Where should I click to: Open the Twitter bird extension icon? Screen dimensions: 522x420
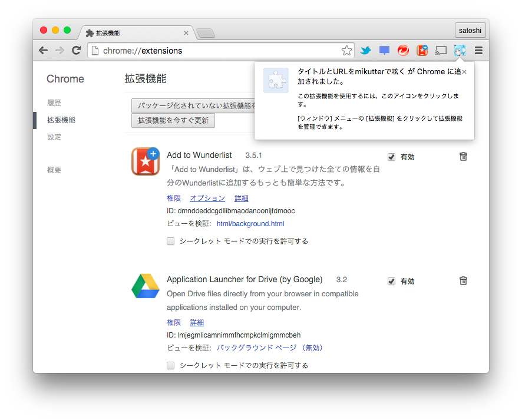[x=365, y=51]
